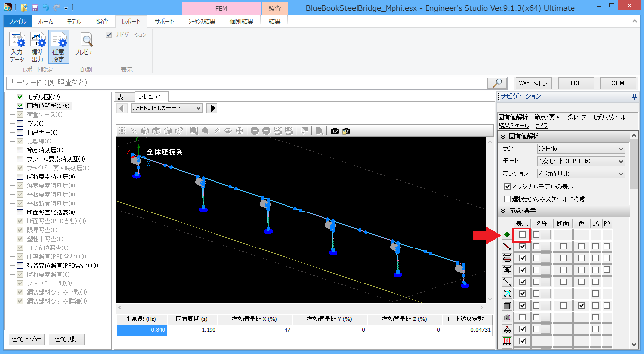This screenshot has height=354, width=644.
Task: Open the オプション dropdown showing 有効質量比
Action: (x=581, y=174)
